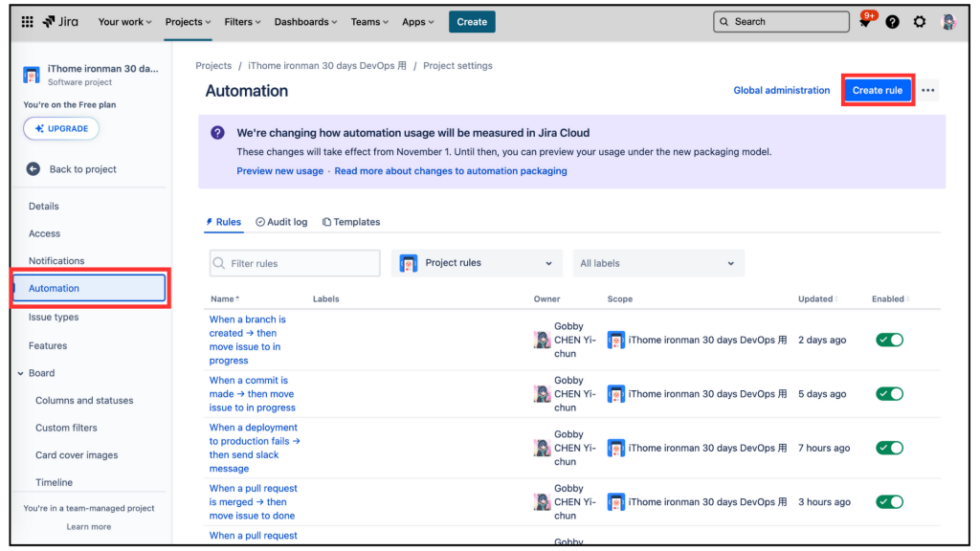Open rule 'When a commit is made'
Image resolution: width=980 pixels, height=551 pixels.
click(x=253, y=394)
